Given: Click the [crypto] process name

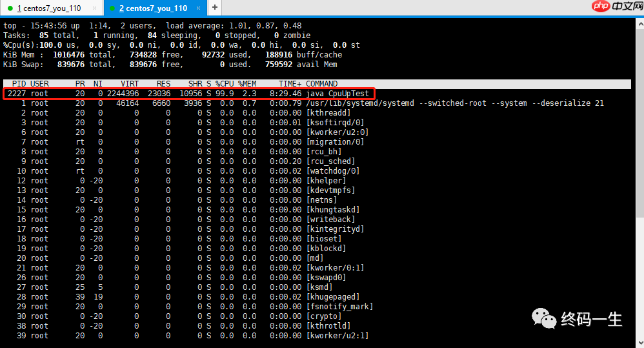Looking at the screenshot, I should [324, 316].
